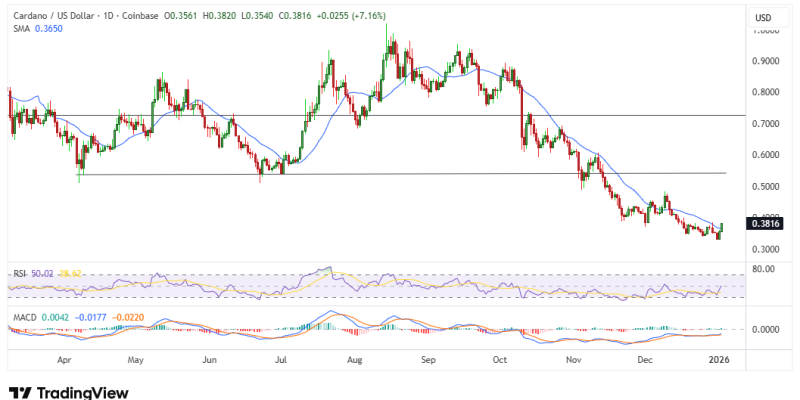800x400 pixels.
Task: Click the current price tag 0.3816
Action: (763, 224)
